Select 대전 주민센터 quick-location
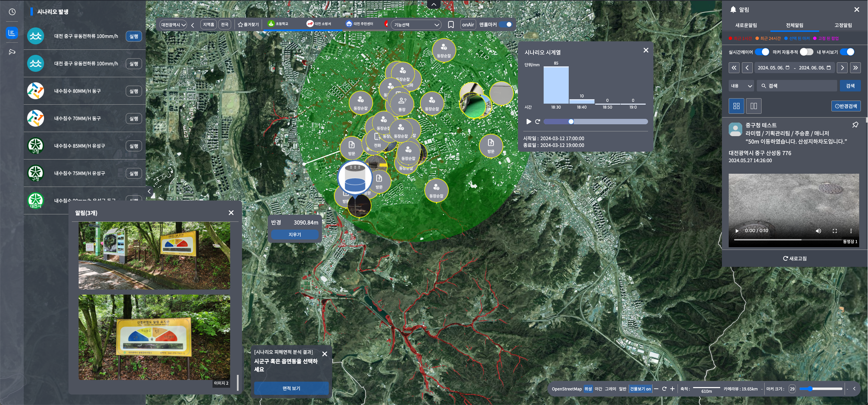This screenshot has width=868, height=405. point(359,24)
